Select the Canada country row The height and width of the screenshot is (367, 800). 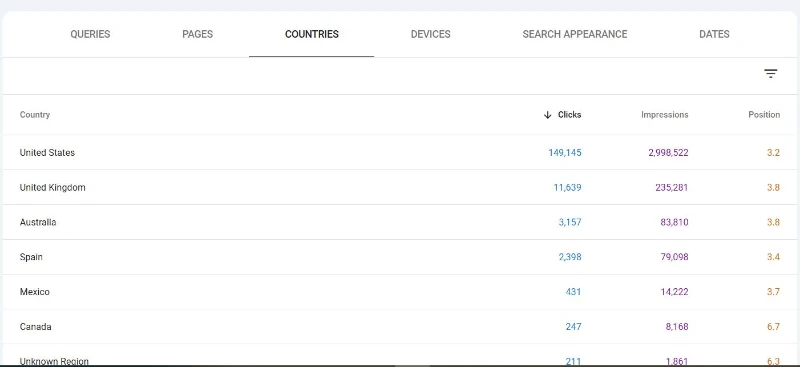coord(400,327)
